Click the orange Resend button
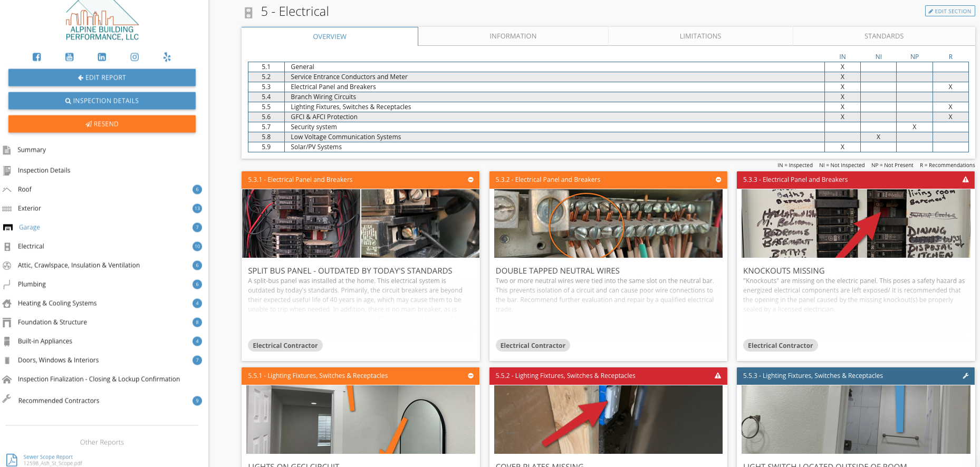The width and height of the screenshot is (980, 467). (x=102, y=124)
